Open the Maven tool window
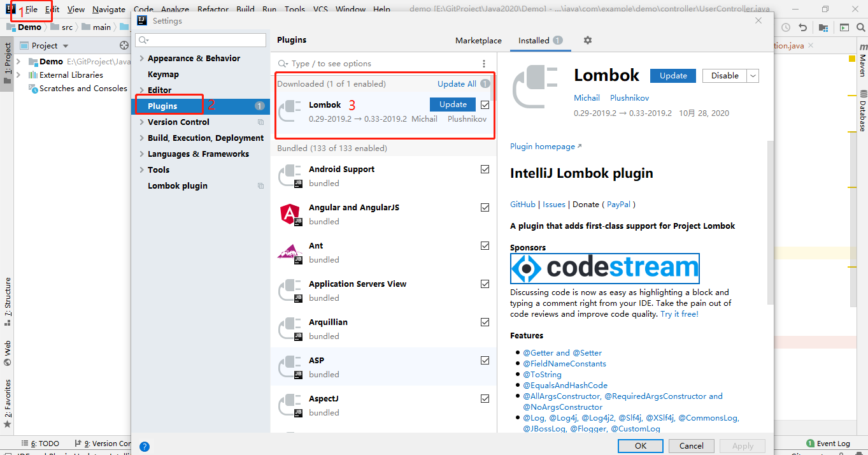This screenshot has width=868, height=455. tap(862, 62)
